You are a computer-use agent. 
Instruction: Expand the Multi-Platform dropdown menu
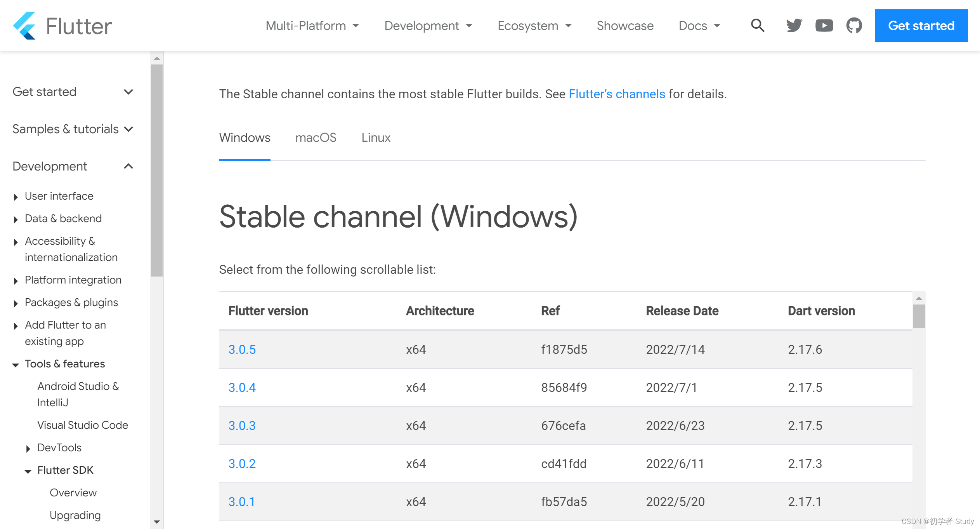pos(311,25)
